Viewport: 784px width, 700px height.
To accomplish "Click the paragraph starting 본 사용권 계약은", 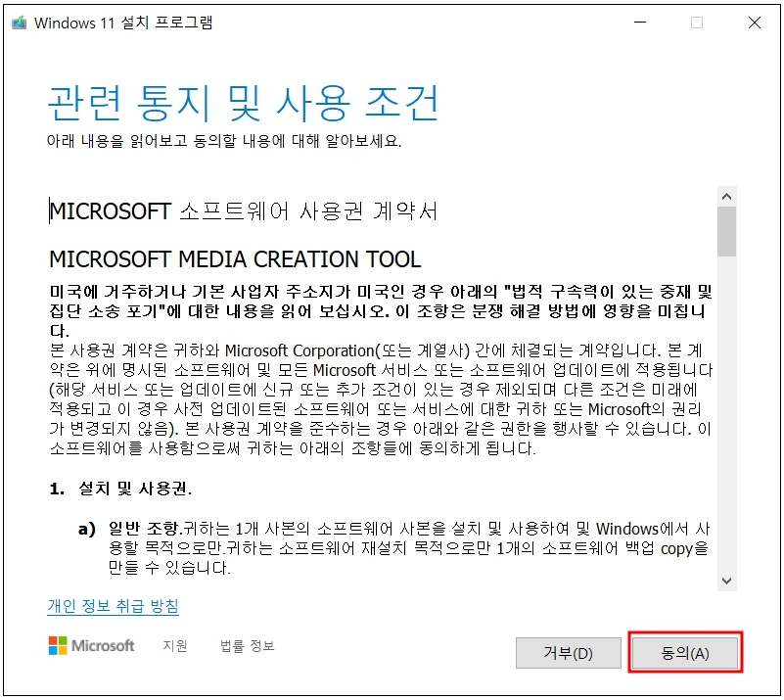I will 381,399.
